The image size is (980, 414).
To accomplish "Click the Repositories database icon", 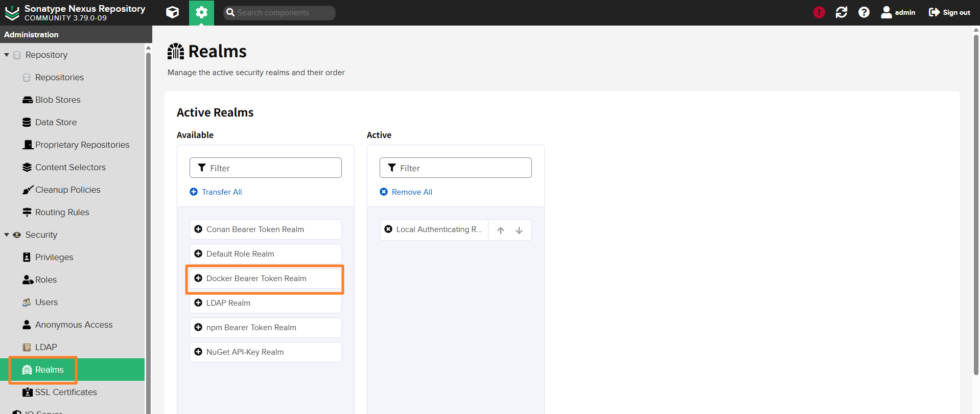I will click(27, 77).
